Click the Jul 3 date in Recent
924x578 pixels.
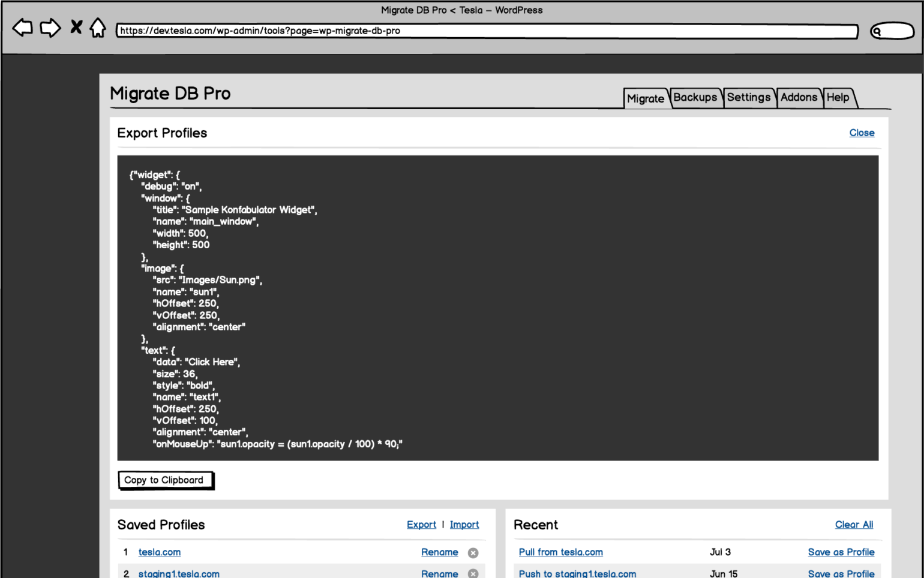tap(720, 552)
